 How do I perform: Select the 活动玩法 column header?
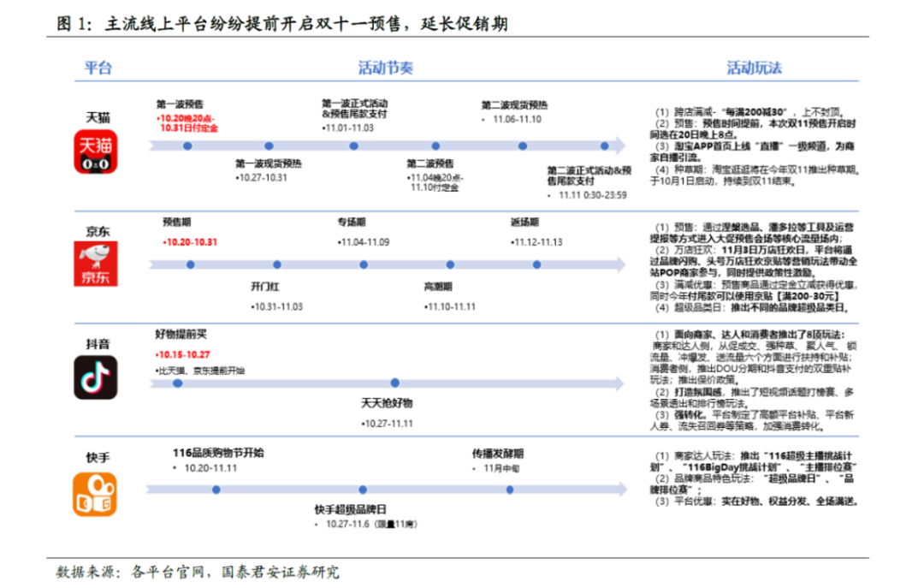point(755,68)
